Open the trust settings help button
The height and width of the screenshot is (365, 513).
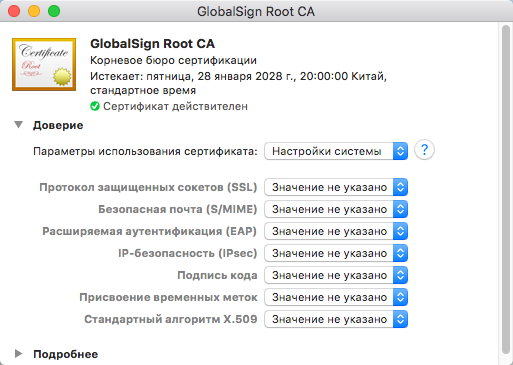pos(424,150)
